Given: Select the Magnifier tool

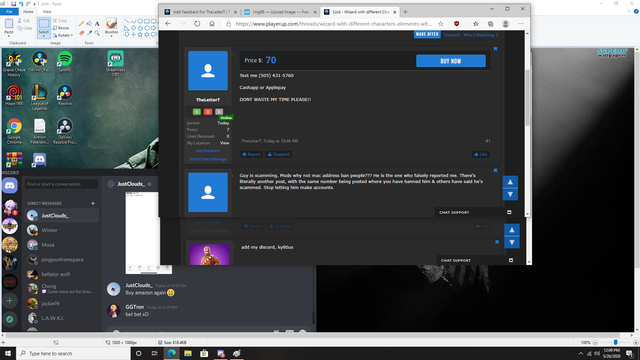Looking at the screenshot, I should click(97, 32).
